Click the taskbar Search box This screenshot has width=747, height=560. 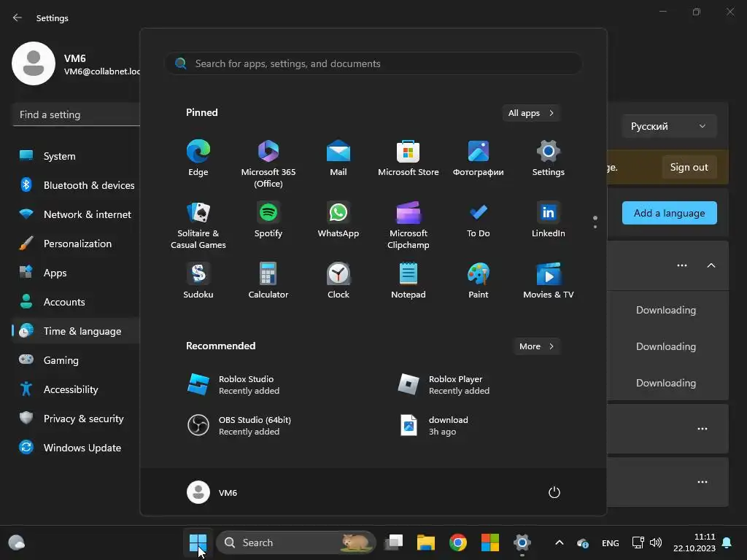[x=295, y=542]
